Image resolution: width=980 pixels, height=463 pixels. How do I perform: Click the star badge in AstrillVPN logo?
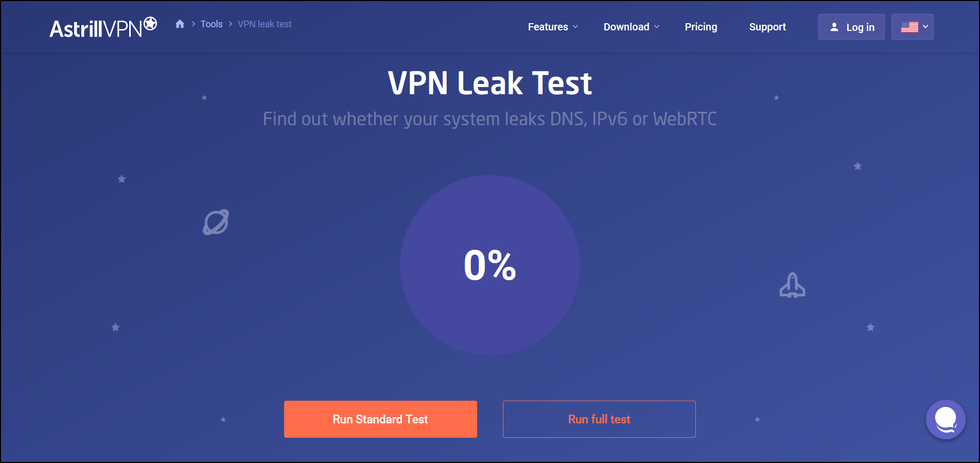click(150, 23)
